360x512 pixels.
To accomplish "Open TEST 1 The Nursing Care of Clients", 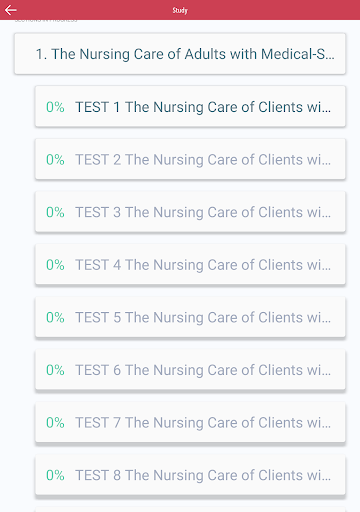I will coord(190,107).
